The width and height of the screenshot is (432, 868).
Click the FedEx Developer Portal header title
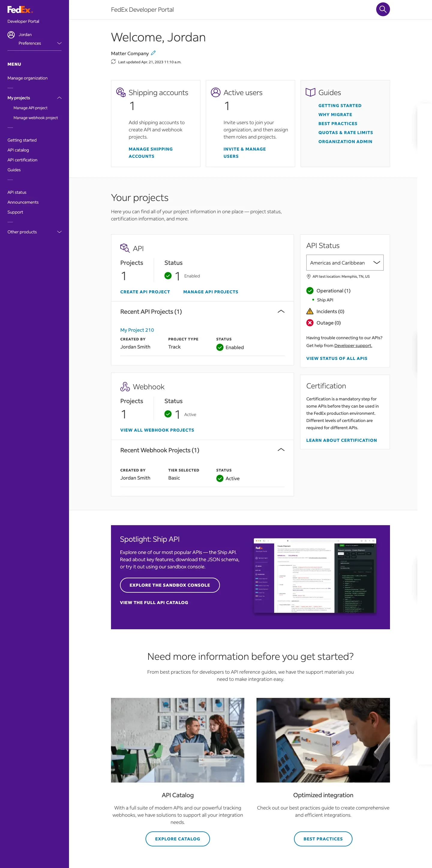click(x=142, y=10)
